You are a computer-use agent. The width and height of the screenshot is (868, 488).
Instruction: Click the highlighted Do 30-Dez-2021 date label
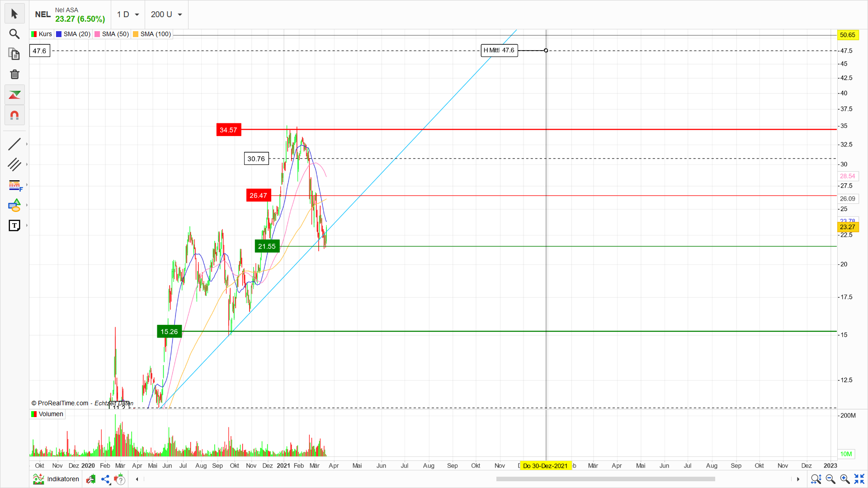tap(545, 466)
